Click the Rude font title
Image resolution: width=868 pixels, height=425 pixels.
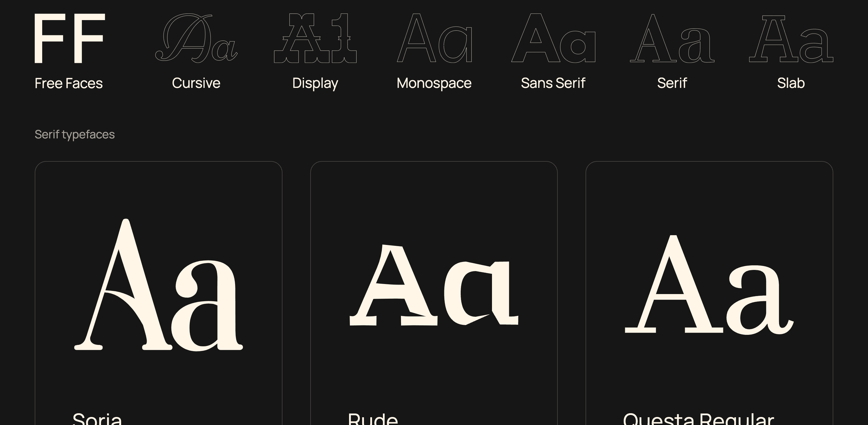coord(373,419)
